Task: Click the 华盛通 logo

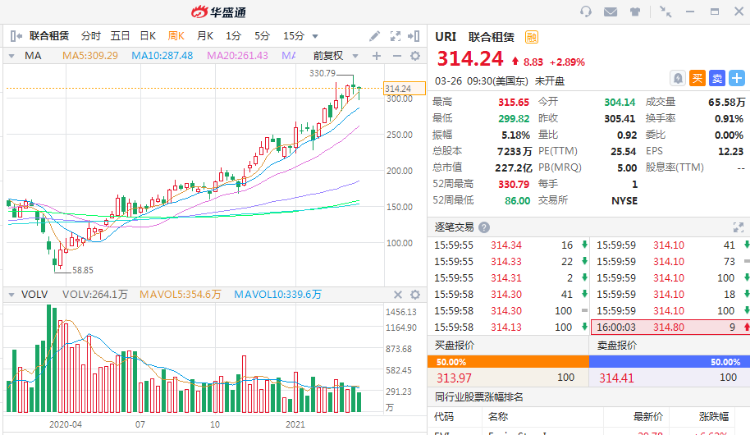Action: [x=219, y=12]
